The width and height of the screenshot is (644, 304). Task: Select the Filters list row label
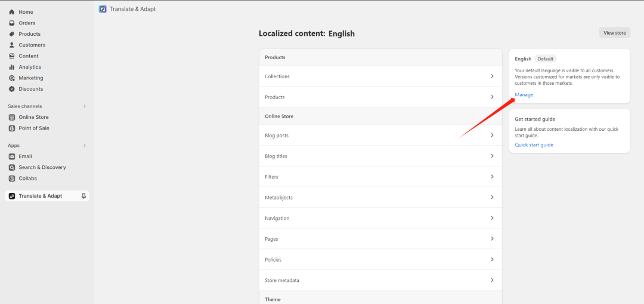(271, 177)
